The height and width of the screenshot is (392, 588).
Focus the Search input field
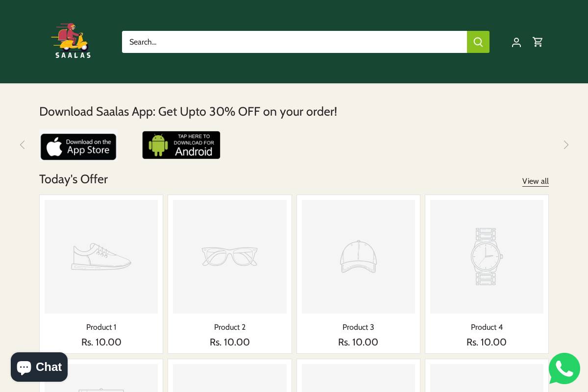(x=294, y=42)
